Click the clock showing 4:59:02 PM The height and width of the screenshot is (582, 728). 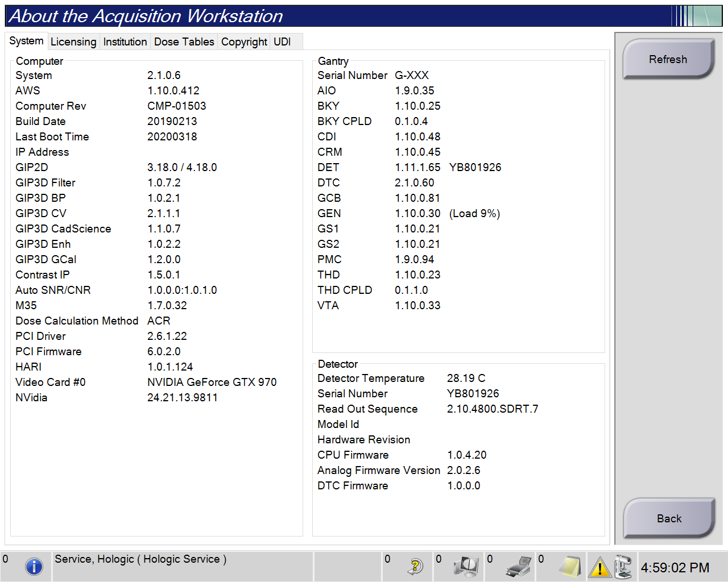[x=675, y=568]
